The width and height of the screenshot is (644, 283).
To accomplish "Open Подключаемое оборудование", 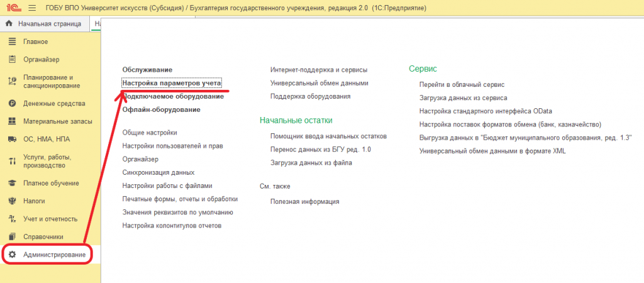I will pyautogui.click(x=174, y=96).
